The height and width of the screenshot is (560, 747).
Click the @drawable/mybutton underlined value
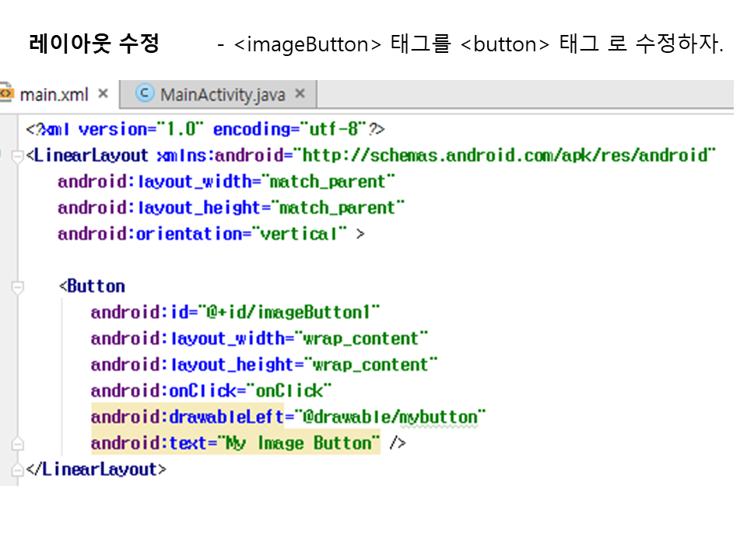pos(389,418)
